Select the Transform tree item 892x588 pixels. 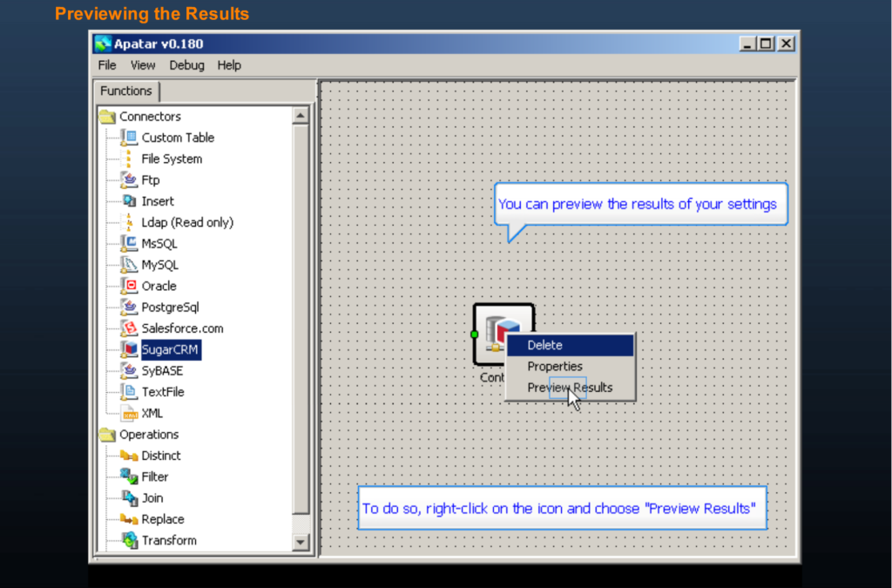(x=169, y=540)
